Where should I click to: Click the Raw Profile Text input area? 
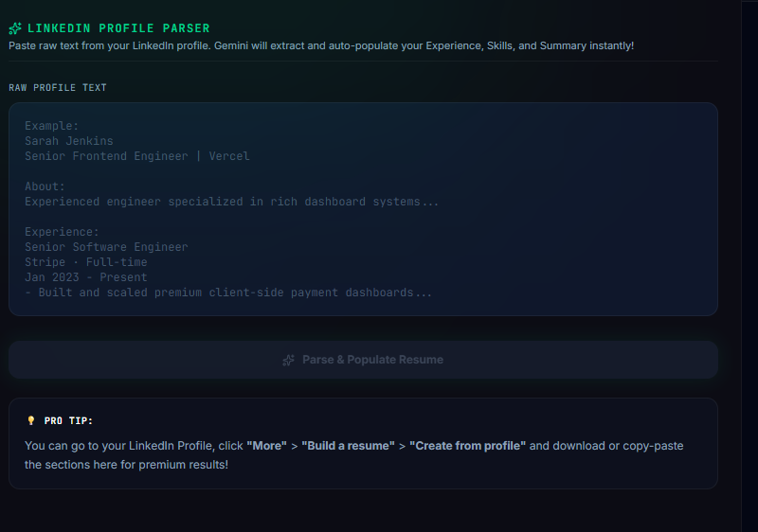(x=363, y=209)
